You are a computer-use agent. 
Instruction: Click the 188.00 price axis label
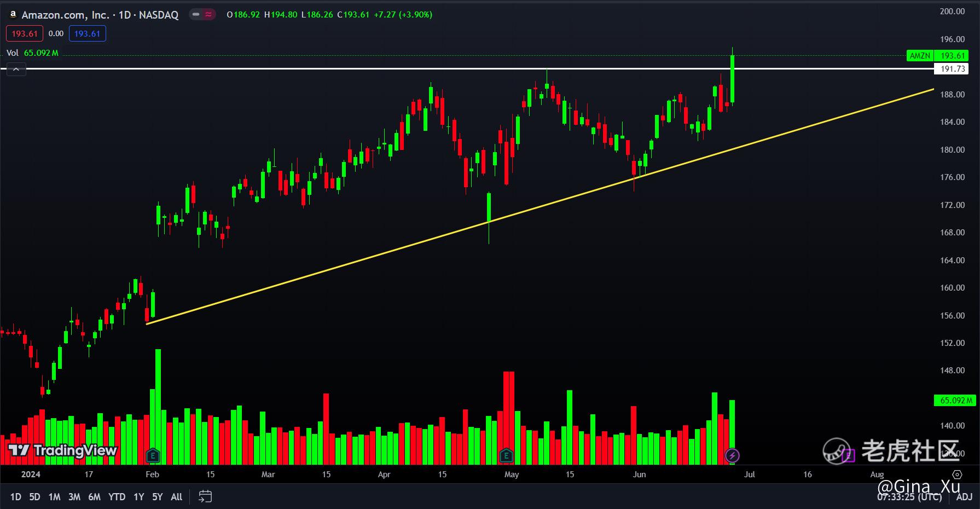952,95
